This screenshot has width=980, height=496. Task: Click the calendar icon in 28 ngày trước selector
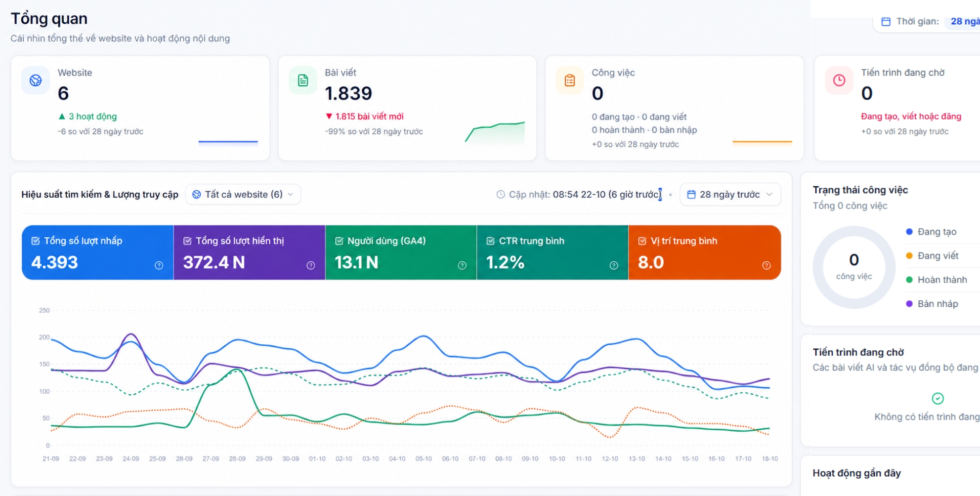click(x=691, y=195)
